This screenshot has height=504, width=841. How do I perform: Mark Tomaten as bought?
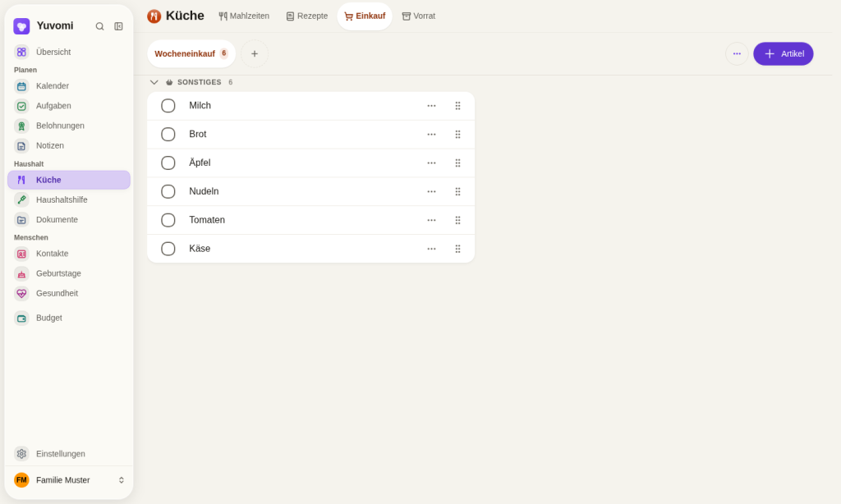click(x=168, y=220)
